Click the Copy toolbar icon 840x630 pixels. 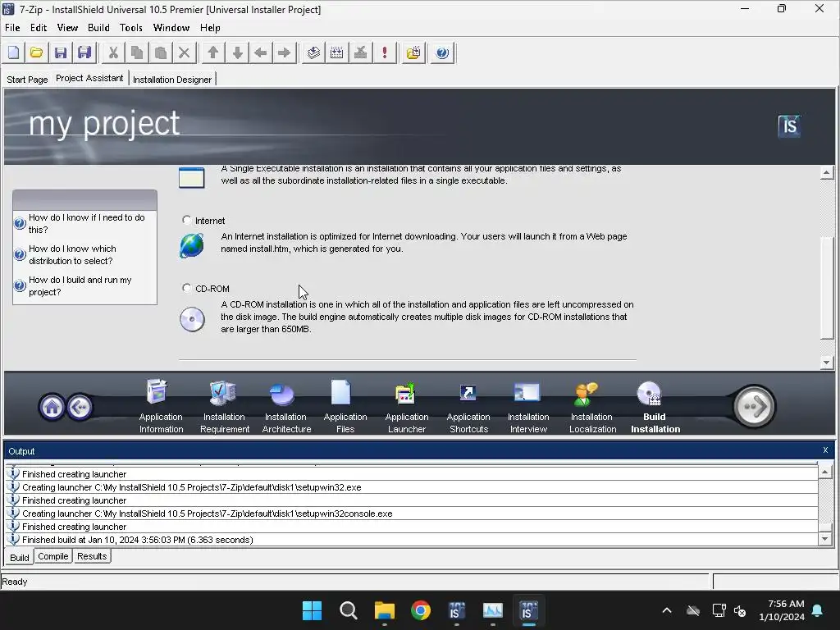[137, 52]
